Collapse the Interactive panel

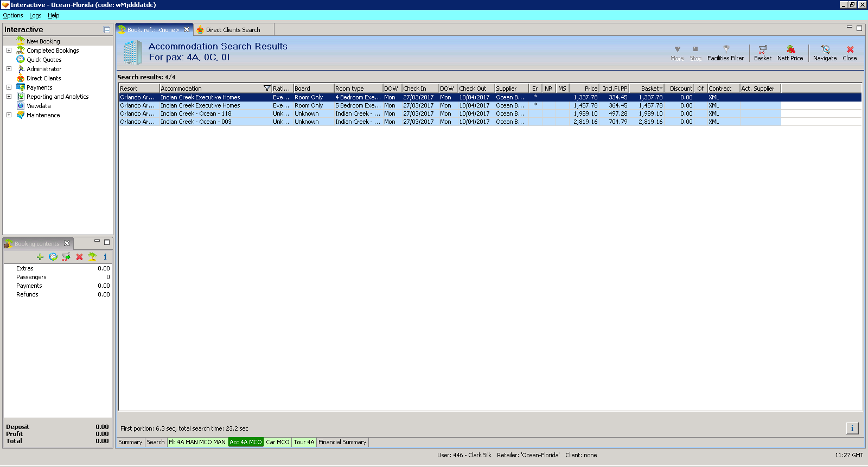click(107, 30)
